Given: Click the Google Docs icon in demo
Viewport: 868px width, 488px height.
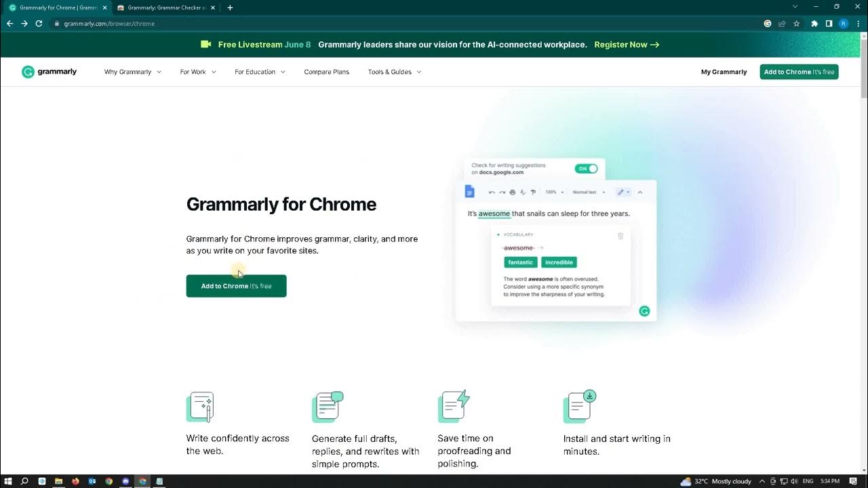Looking at the screenshot, I should coord(469,192).
